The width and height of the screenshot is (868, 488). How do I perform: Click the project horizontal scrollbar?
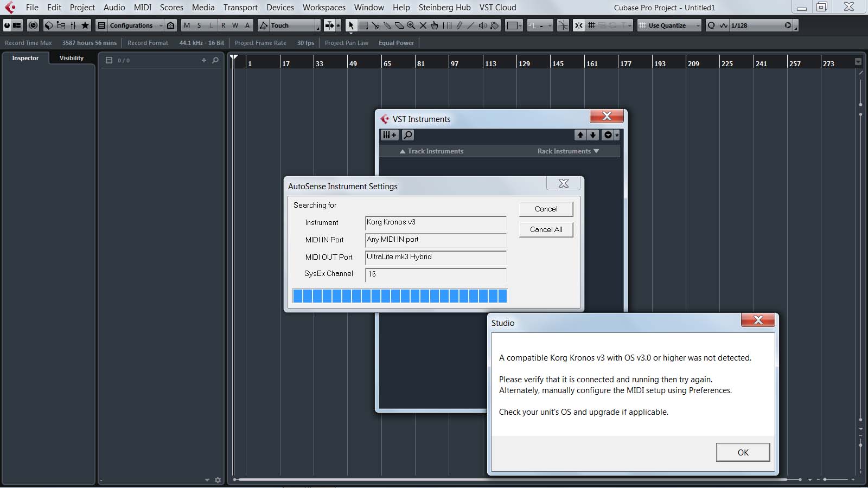tap(512, 479)
